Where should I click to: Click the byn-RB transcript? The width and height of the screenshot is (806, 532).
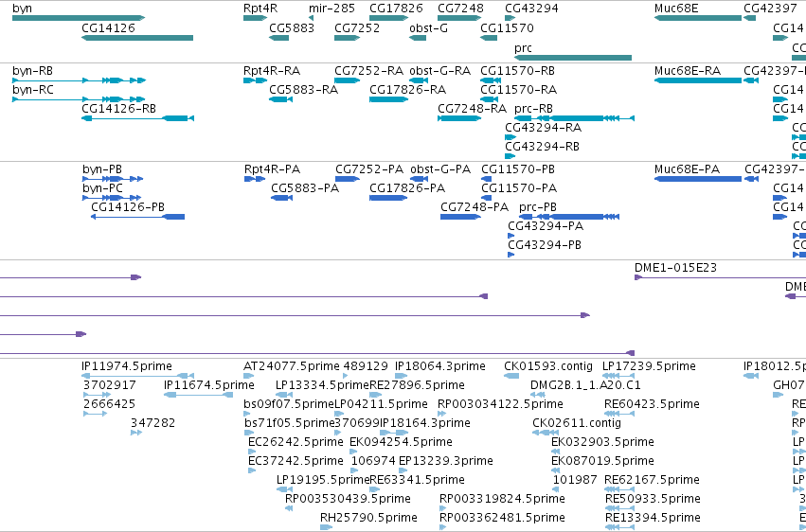pos(80,80)
